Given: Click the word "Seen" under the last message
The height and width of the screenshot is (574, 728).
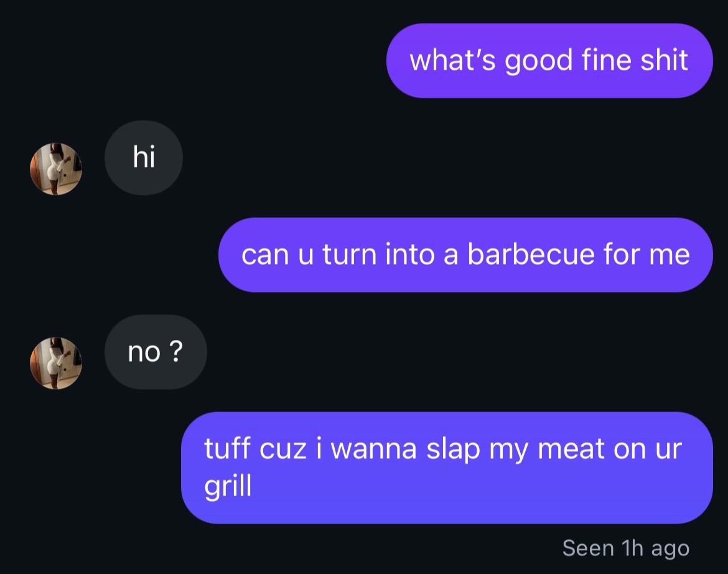Looking at the screenshot, I should (x=588, y=547).
